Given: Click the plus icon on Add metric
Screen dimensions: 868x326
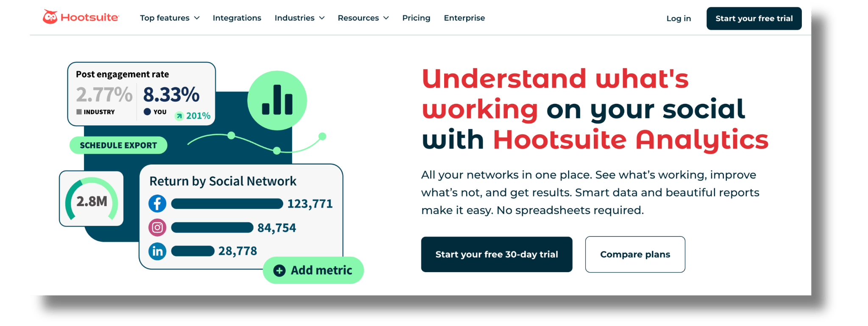Looking at the screenshot, I should click(279, 270).
